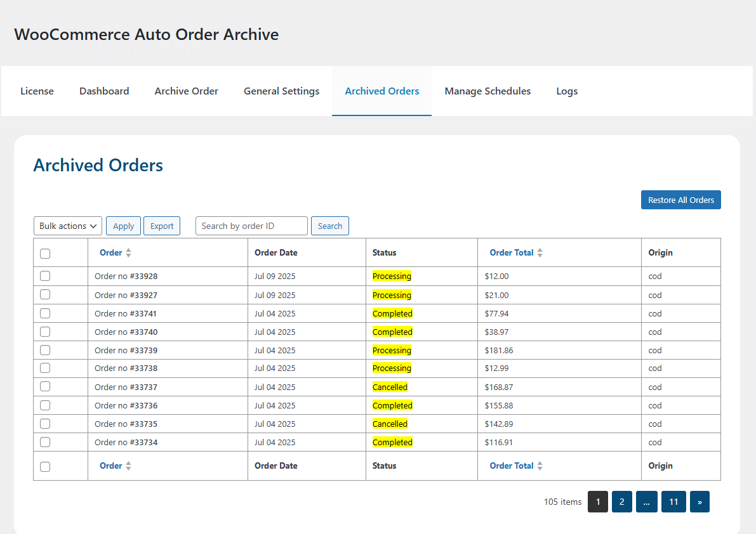Click the Search button
Viewport: 756px width, 534px height.
[330, 226]
